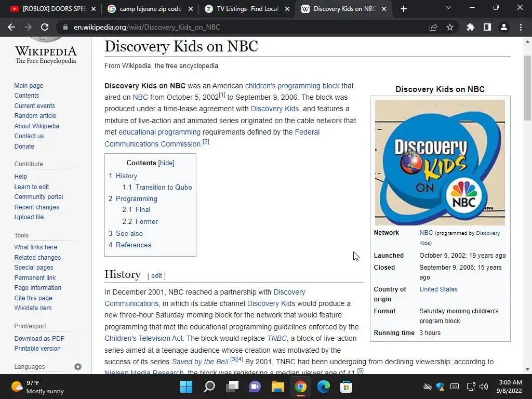The height and width of the screenshot is (399, 532).
Task: Open Microsoft Store from taskbar
Action: click(x=347, y=387)
